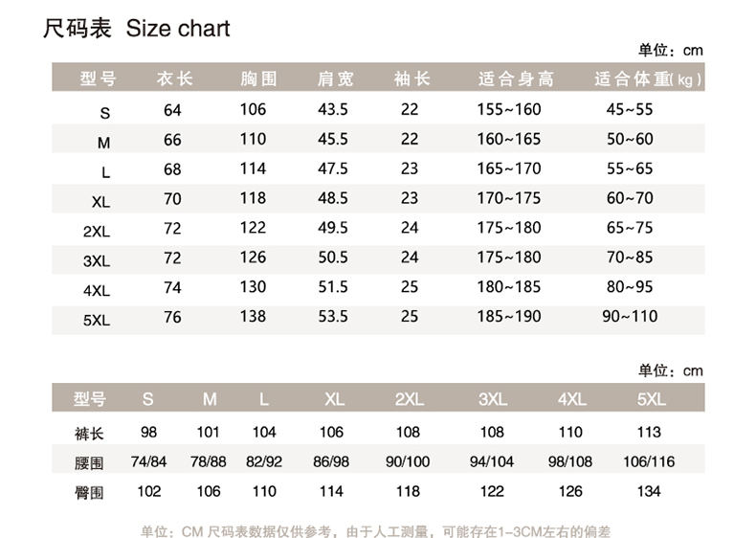Select the 90~110 weight range cell

point(630,316)
